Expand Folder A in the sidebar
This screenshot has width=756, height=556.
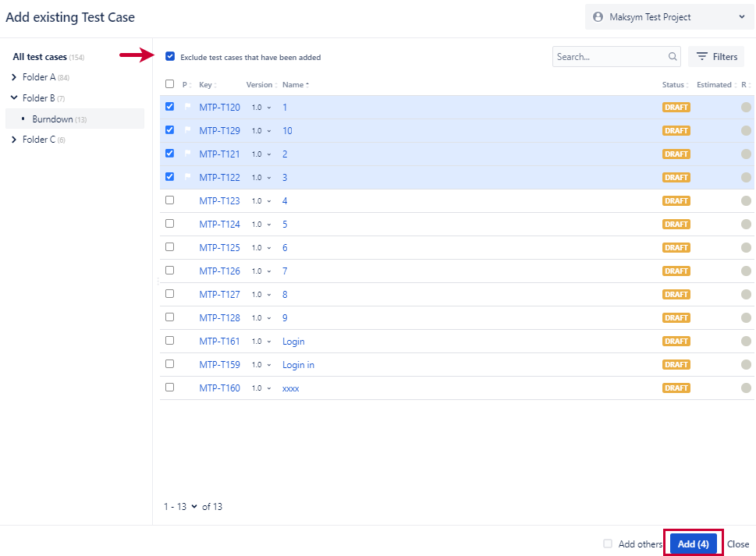[14, 76]
